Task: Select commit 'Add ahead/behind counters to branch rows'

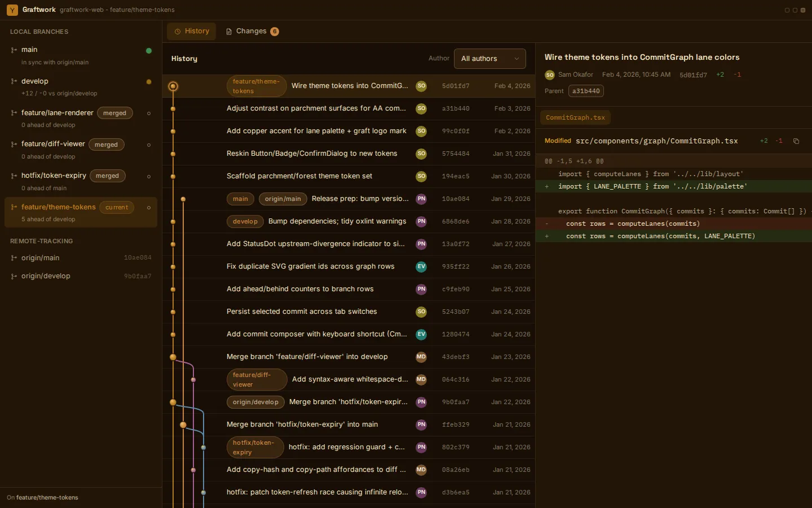Action: coord(348,289)
